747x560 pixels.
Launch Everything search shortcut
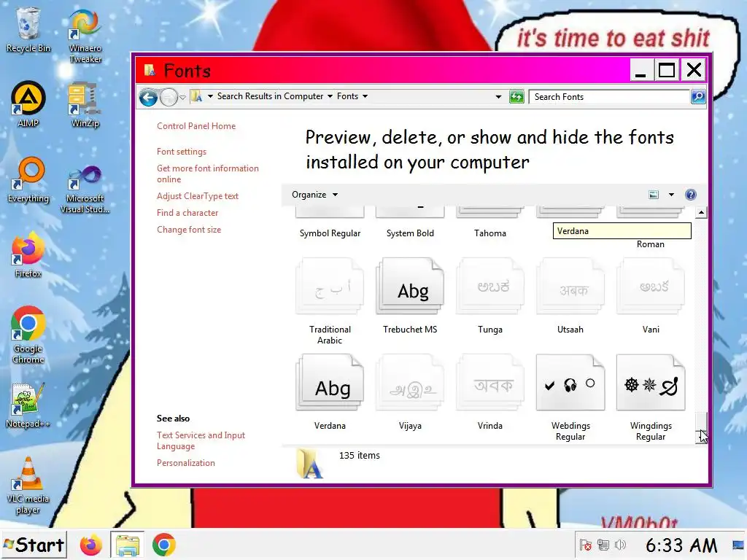[28, 180]
